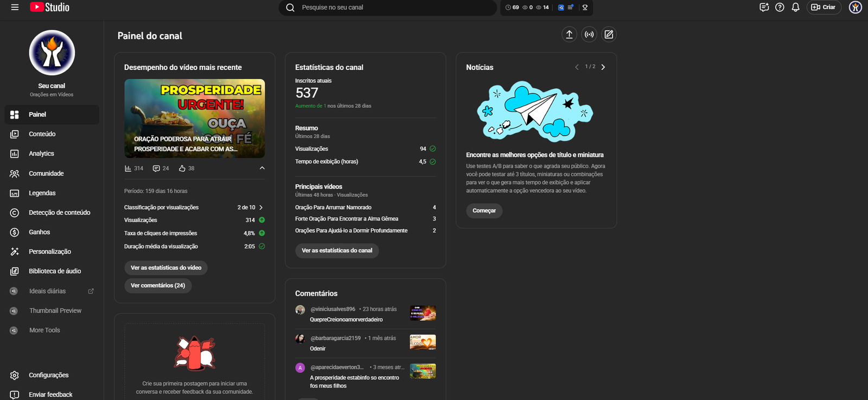Click the check icon beside duration 2:05
The height and width of the screenshot is (400, 868).
262,246
